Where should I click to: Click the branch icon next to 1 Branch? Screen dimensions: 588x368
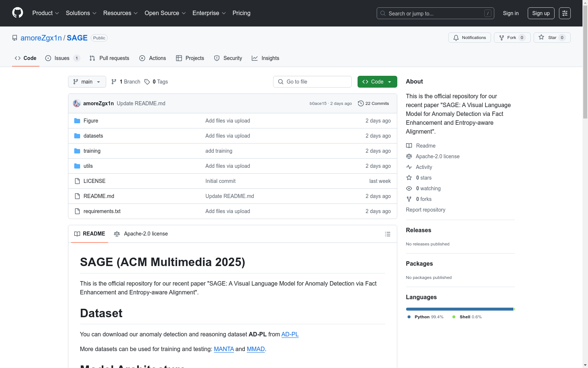pyautogui.click(x=114, y=82)
